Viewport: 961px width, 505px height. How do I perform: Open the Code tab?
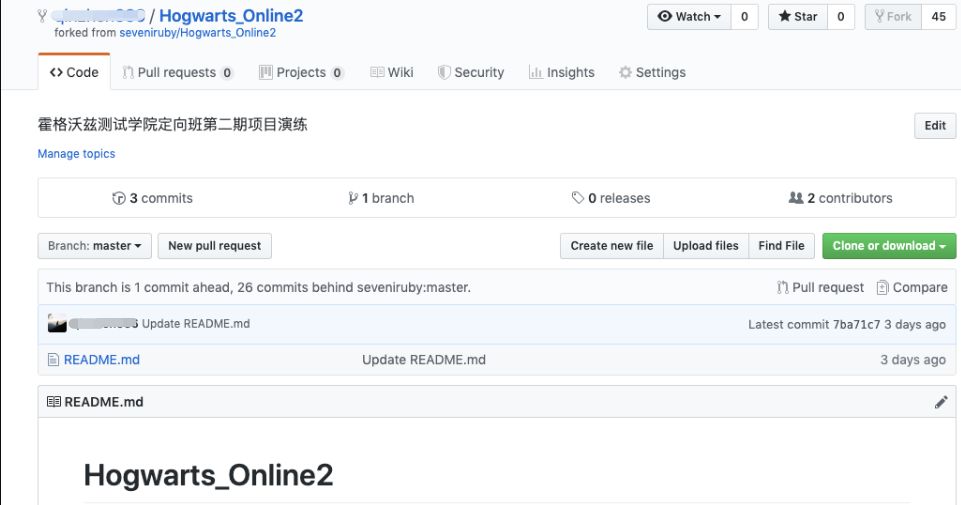tap(74, 72)
